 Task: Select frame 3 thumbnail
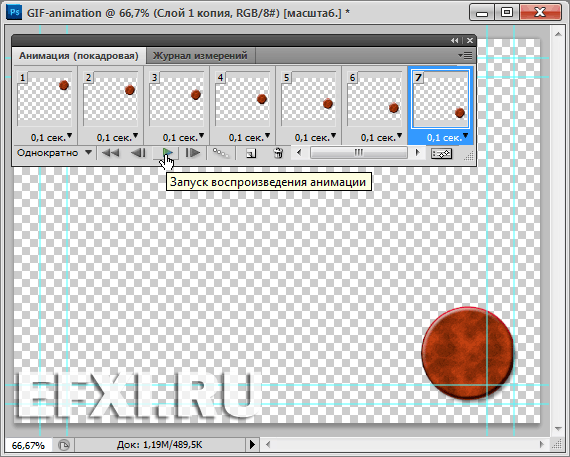(x=177, y=99)
